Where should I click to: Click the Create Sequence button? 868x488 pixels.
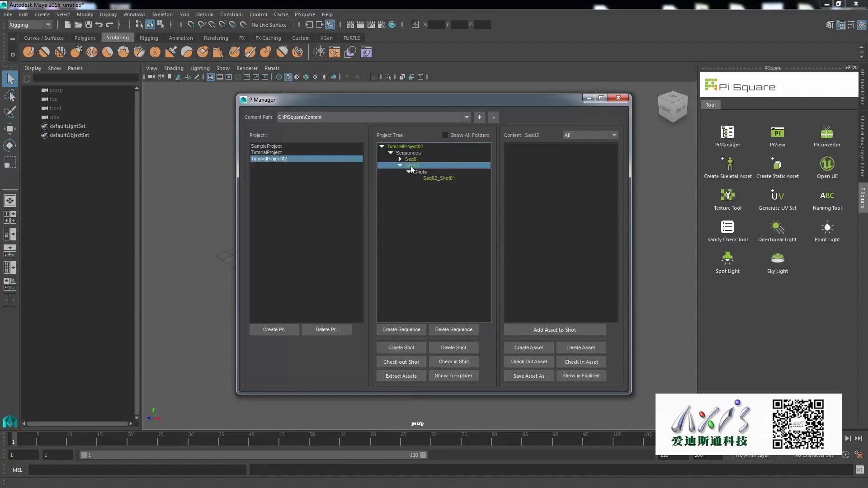pyautogui.click(x=401, y=330)
